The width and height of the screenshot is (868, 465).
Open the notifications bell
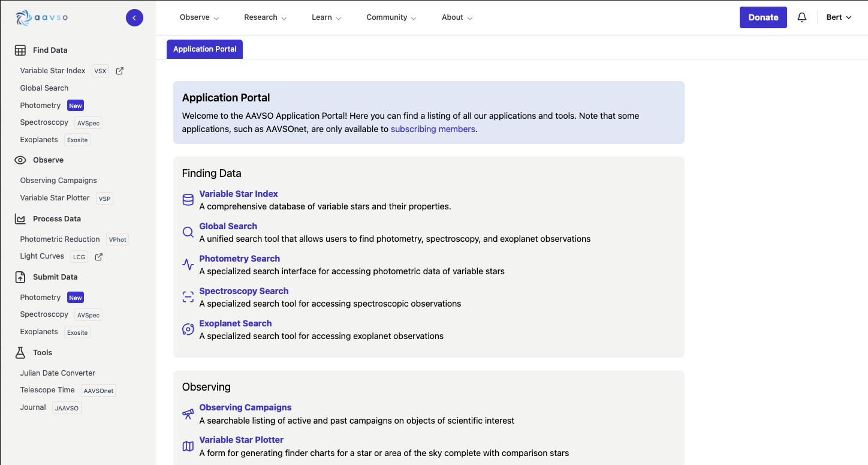tap(802, 17)
